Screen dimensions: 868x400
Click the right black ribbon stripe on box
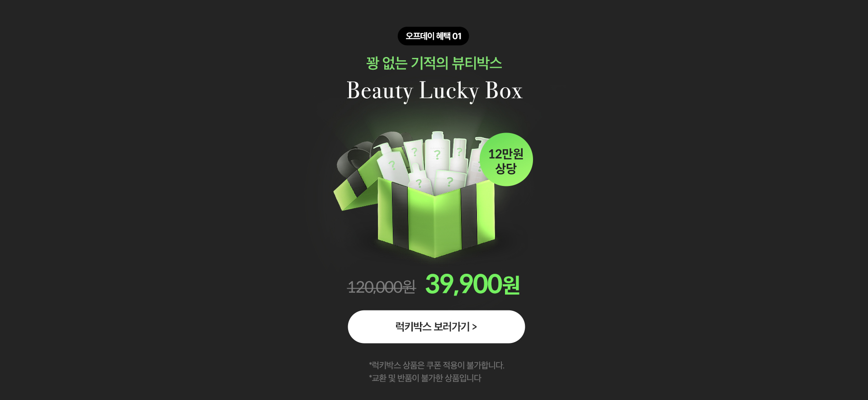click(x=469, y=216)
